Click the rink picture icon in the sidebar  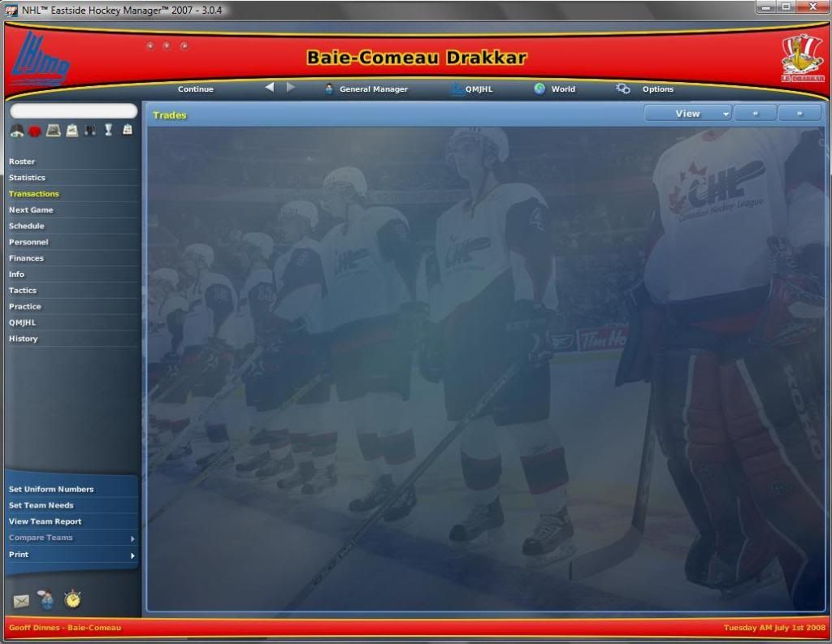tap(53, 131)
